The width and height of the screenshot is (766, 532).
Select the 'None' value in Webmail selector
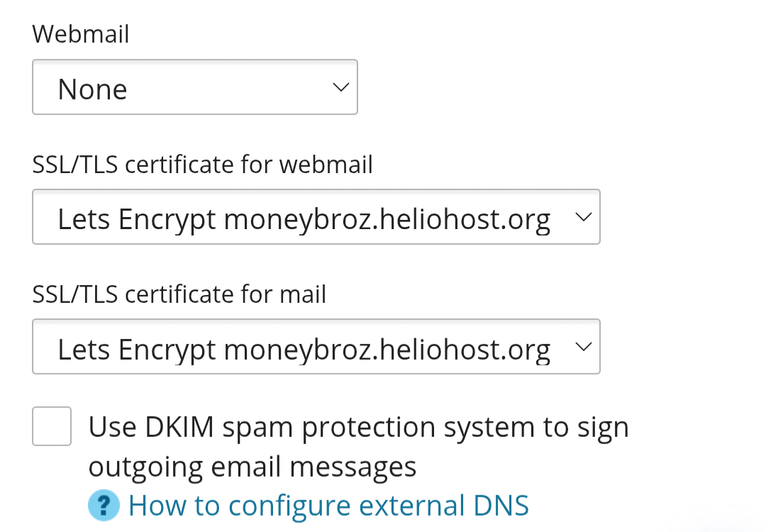[93, 89]
